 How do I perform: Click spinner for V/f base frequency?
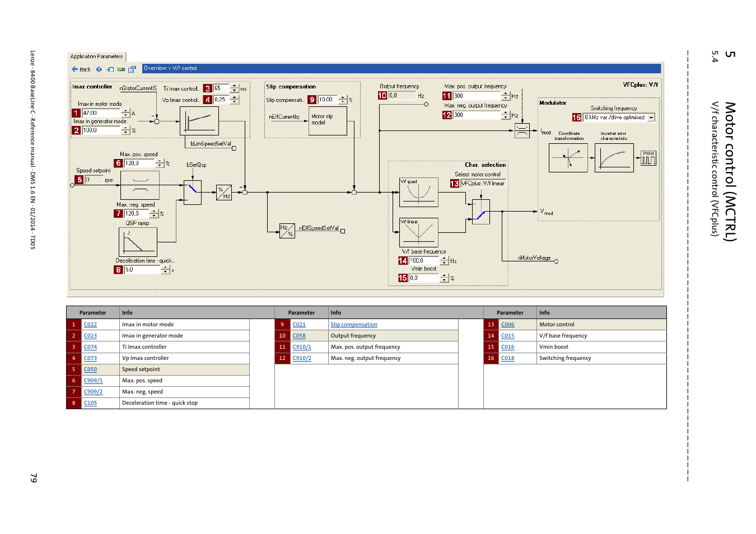(445, 261)
